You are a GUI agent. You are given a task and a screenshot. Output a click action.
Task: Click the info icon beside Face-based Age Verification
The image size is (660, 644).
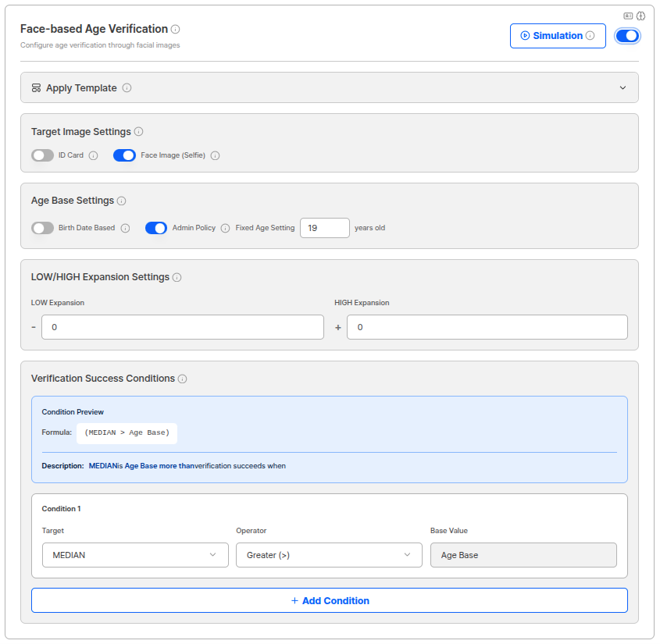point(175,29)
